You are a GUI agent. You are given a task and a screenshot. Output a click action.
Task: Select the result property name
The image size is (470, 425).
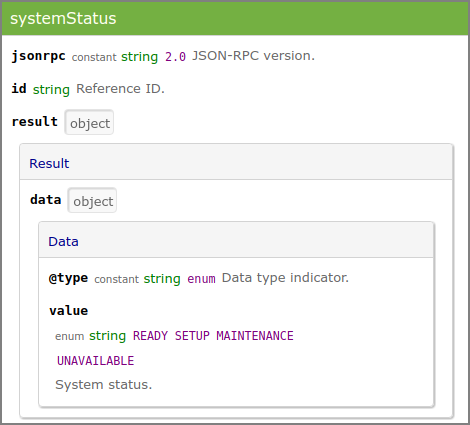[x=35, y=122]
